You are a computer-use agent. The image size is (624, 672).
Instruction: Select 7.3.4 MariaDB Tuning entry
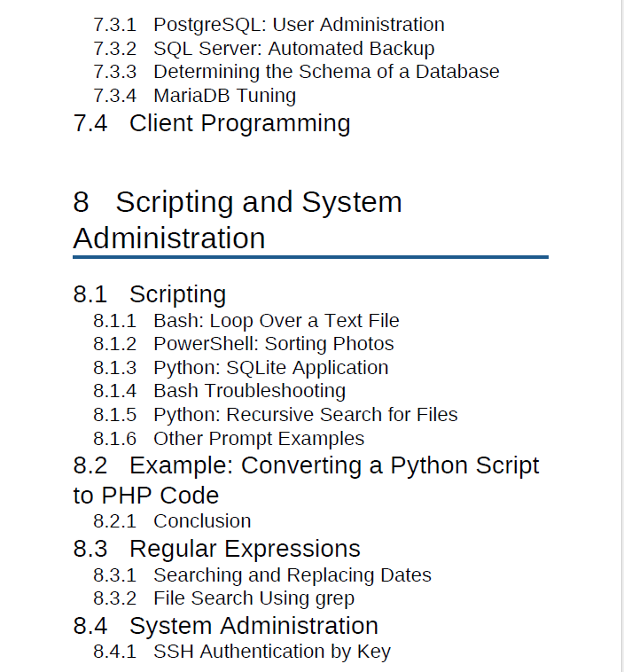coord(195,95)
